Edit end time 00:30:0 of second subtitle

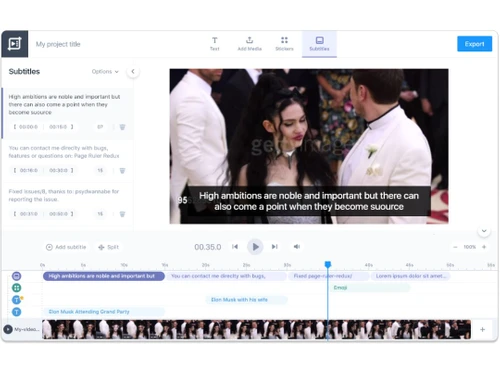58,170
